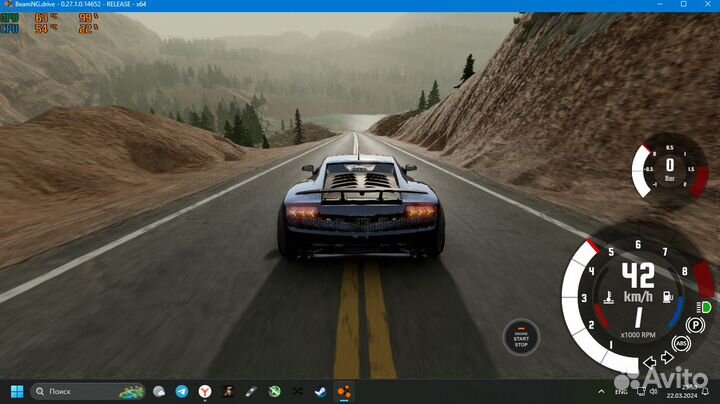
Task: Click the right turn signal arrow
Action: click(667, 357)
